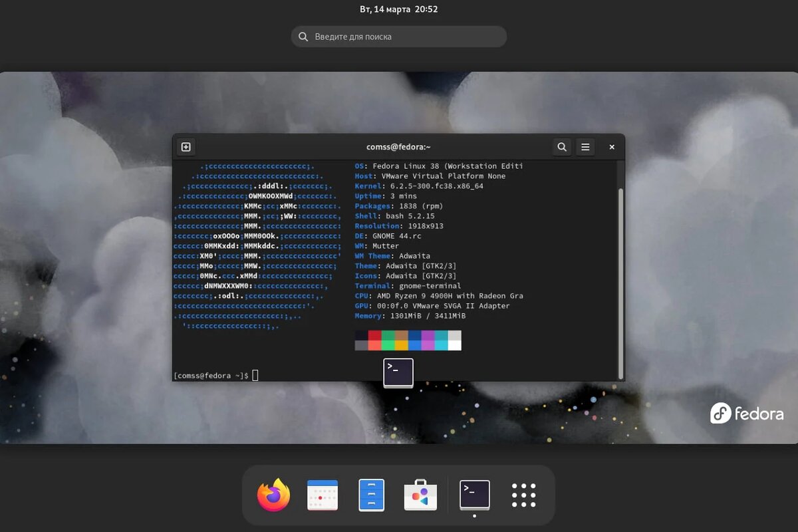Click terminal icon badge below window
The image size is (798, 532).
tap(398, 373)
